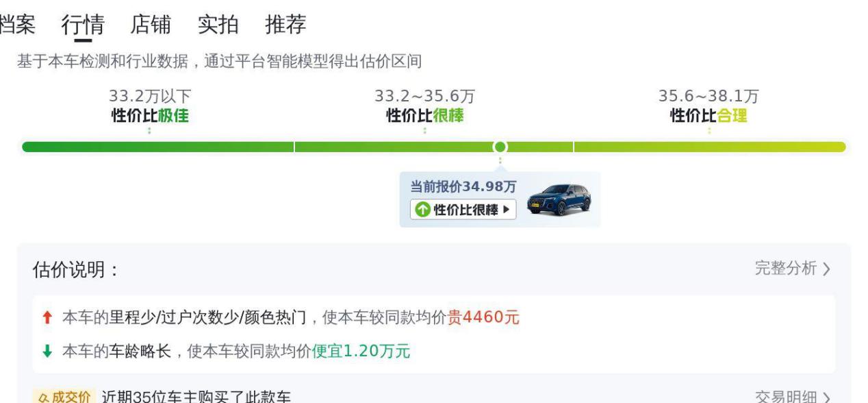The image size is (868, 403).
Task: Go to the 推荐 tab
Action: pyautogui.click(x=286, y=25)
